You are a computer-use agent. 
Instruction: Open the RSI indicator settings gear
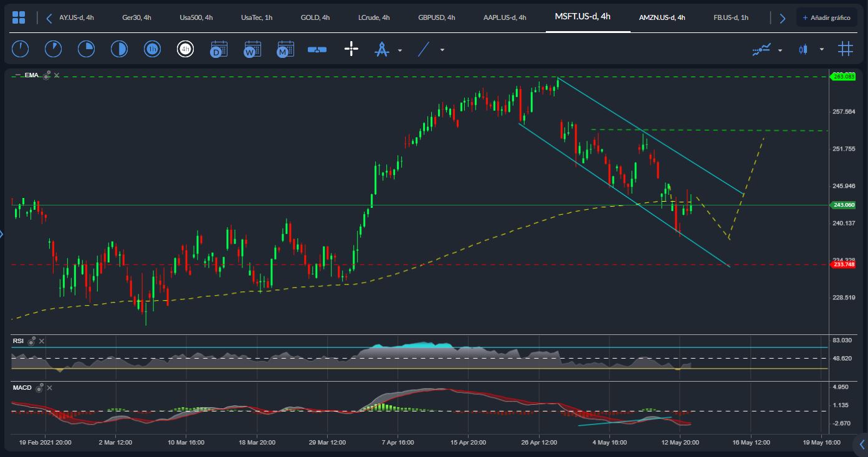coord(31,341)
